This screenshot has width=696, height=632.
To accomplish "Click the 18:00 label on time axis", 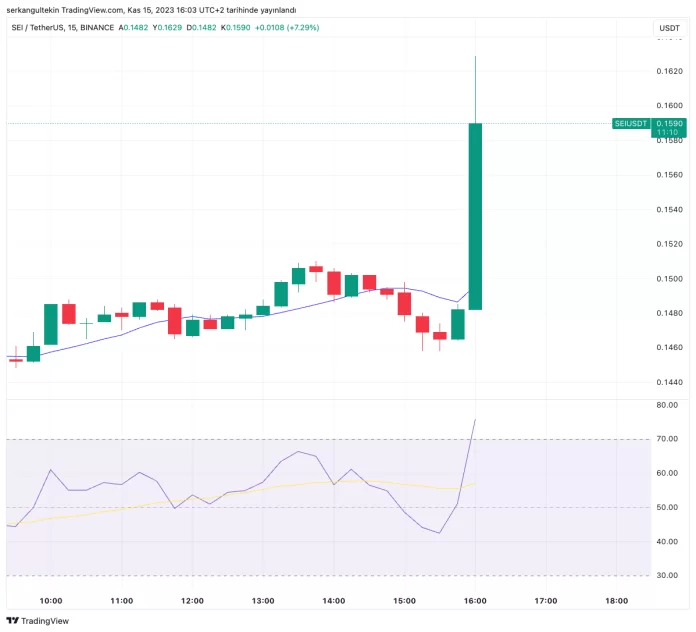I will pos(617,601).
